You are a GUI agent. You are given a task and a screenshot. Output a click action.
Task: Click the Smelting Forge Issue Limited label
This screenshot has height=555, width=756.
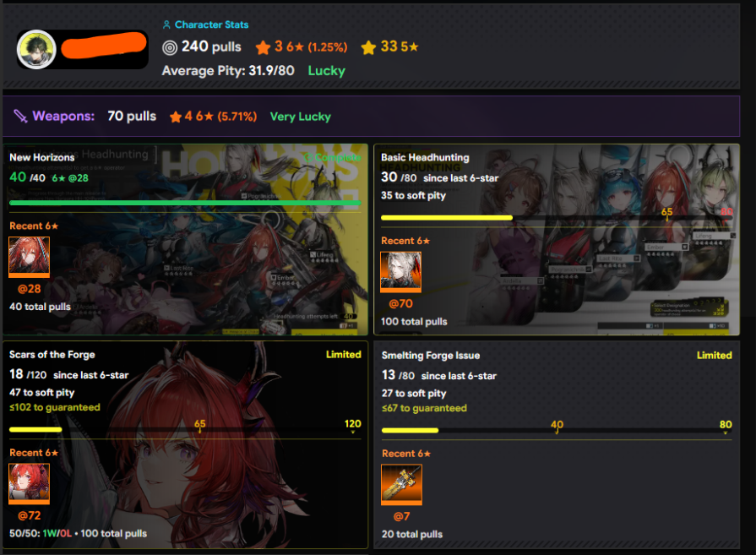pos(714,356)
